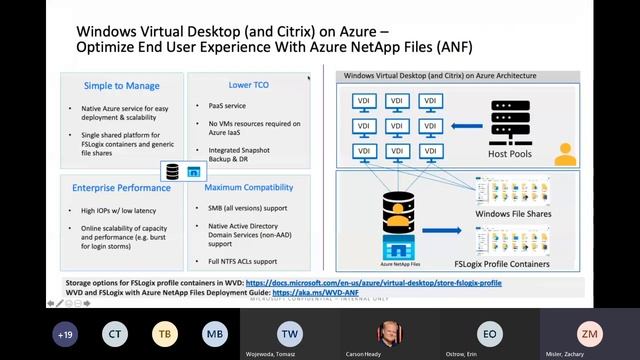Click the Windows File Shares thumbnail
The image size is (640, 360).
click(x=513, y=191)
